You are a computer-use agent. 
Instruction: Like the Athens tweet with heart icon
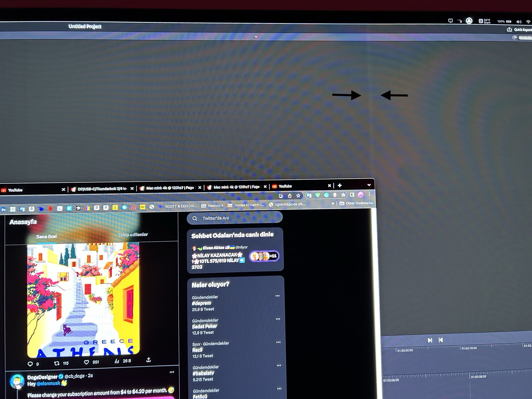point(86,362)
